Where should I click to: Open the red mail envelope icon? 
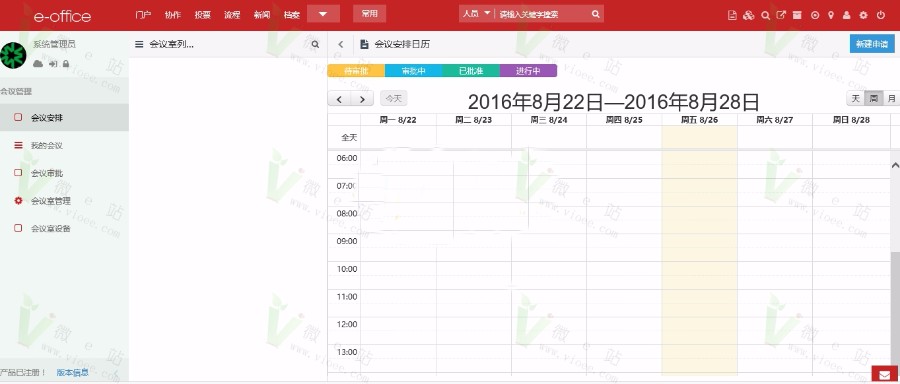885,375
